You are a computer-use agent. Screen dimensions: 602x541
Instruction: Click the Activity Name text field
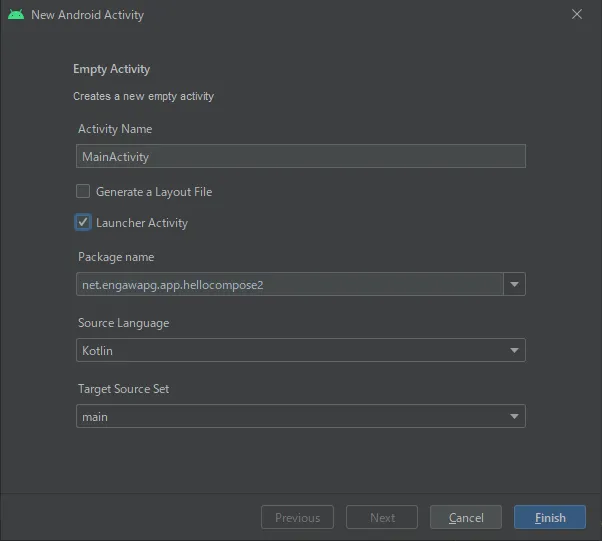click(300, 156)
